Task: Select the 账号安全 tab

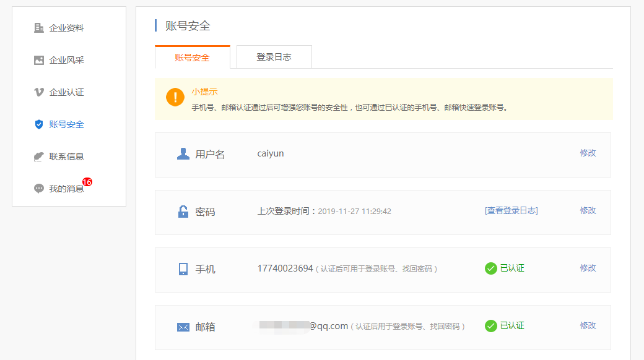Action: coord(192,58)
